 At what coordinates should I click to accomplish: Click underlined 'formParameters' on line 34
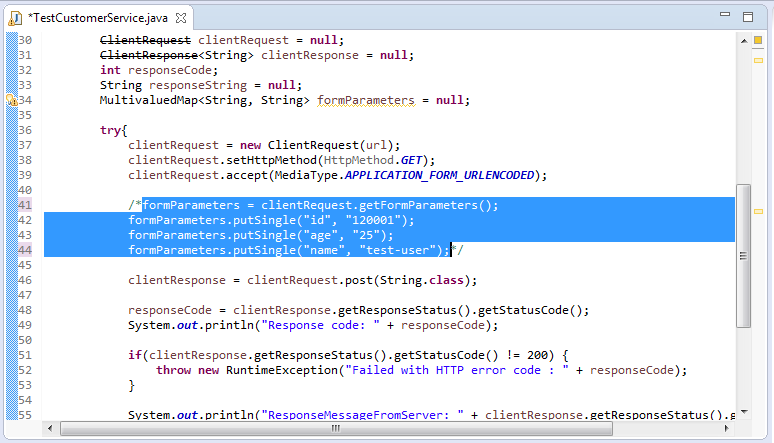coord(366,100)
